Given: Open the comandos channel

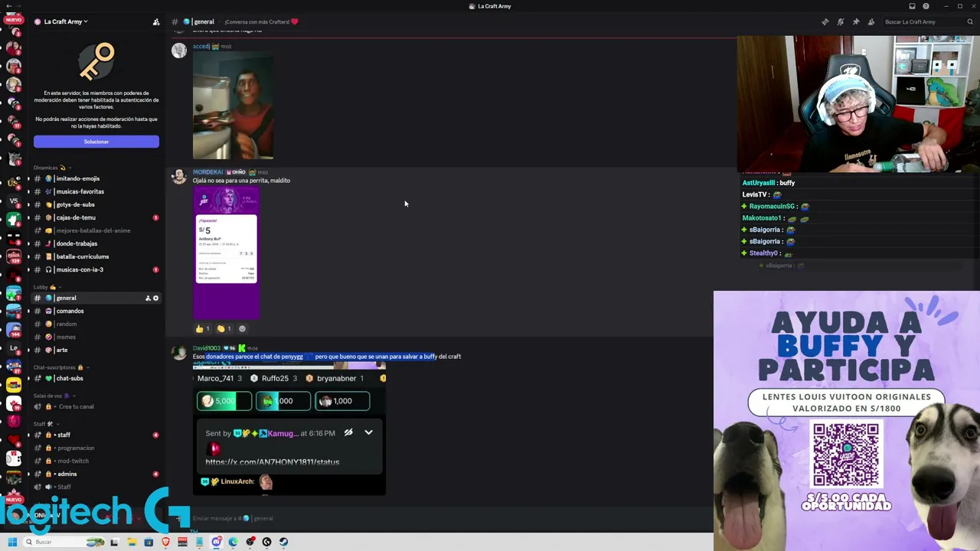Looking at the screenshot, I should (96, 311).
